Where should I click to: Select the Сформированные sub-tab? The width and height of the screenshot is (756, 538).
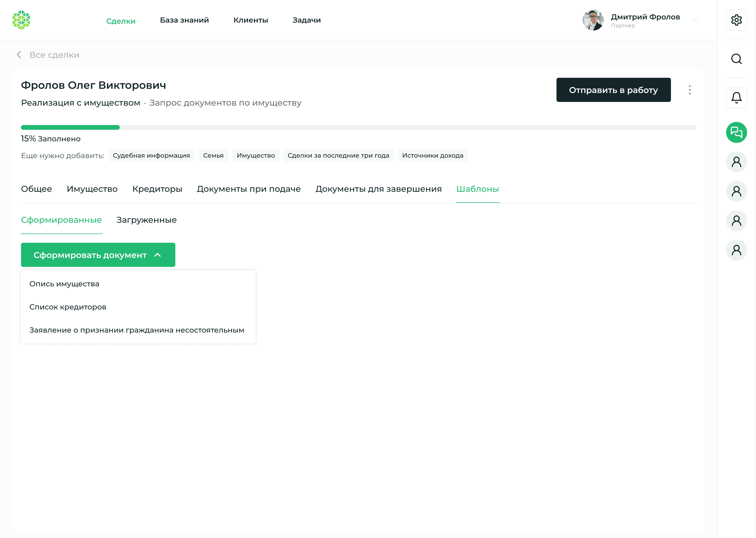click(61, 220)
